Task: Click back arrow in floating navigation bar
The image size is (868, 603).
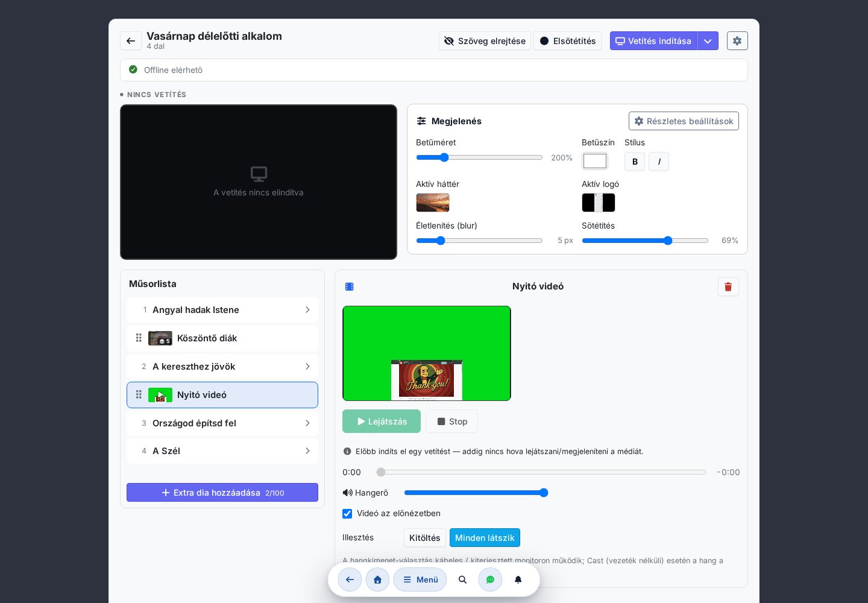Action: [x=350, y=579]
